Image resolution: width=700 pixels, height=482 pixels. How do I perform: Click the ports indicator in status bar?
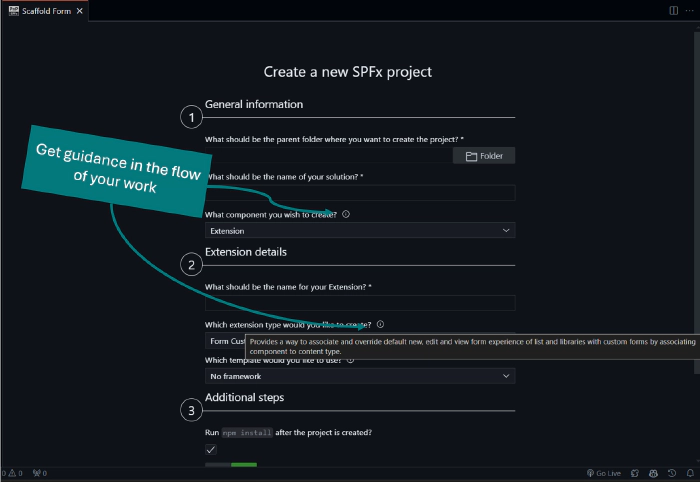(40, 473)
